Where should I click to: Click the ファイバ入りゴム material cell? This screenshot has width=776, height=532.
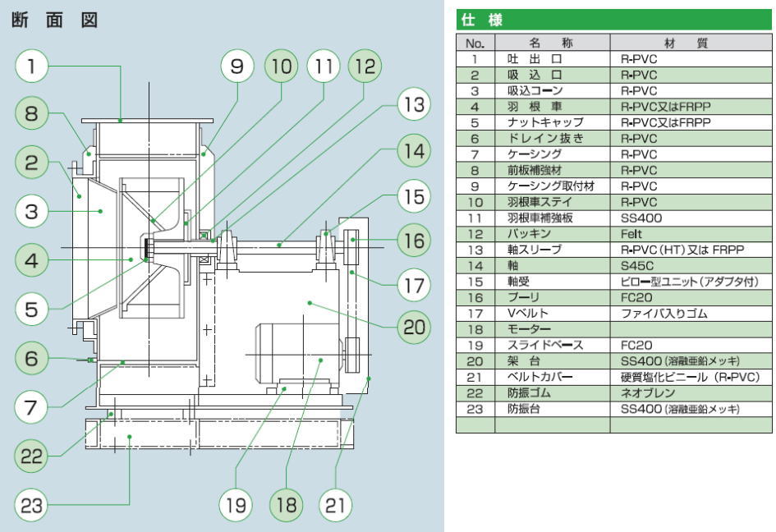(x=691, y=314)
